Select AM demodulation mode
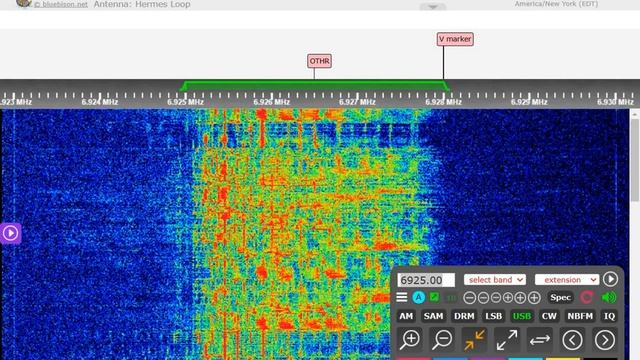Image resolution: width=640 pixels, height=360 pixels. [406, 316]
